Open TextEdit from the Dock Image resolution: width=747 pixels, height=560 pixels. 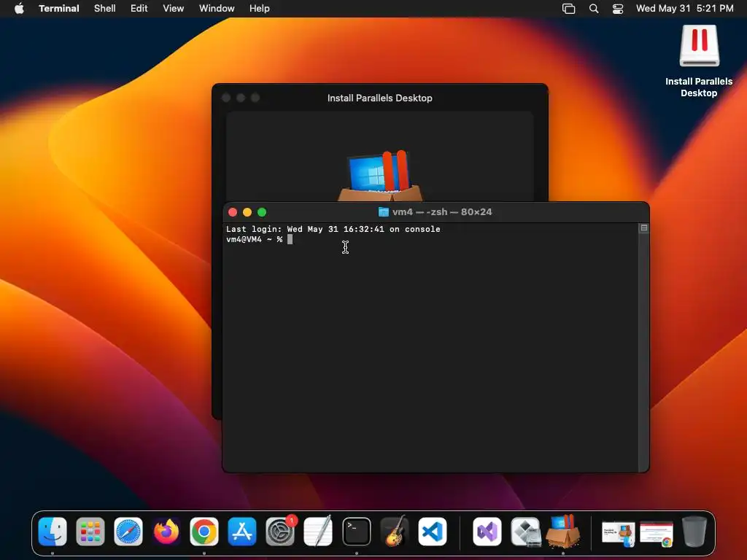click(318, 532)
